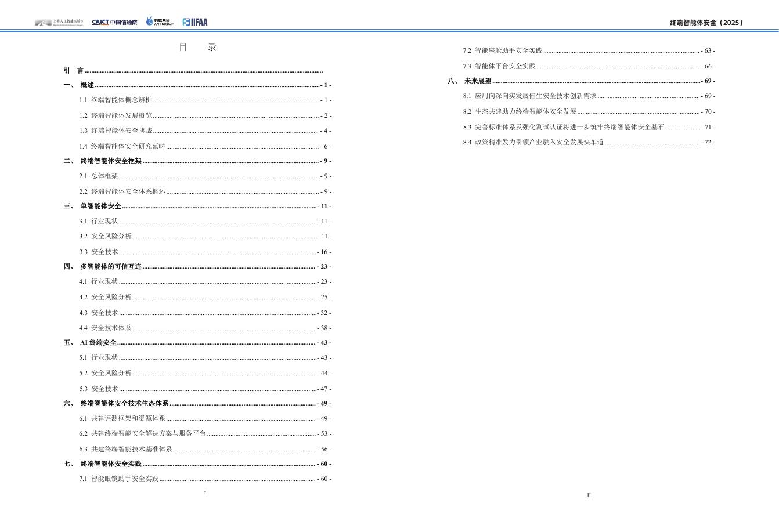Click the 上海人工智能实验室 logo in the header
Screen dimensions: 779x532
(59, 22)
